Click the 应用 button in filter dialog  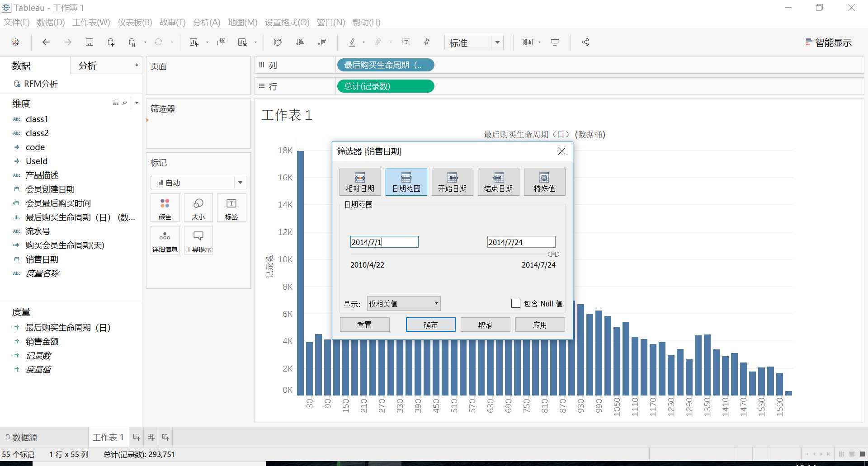click(540, 325)
